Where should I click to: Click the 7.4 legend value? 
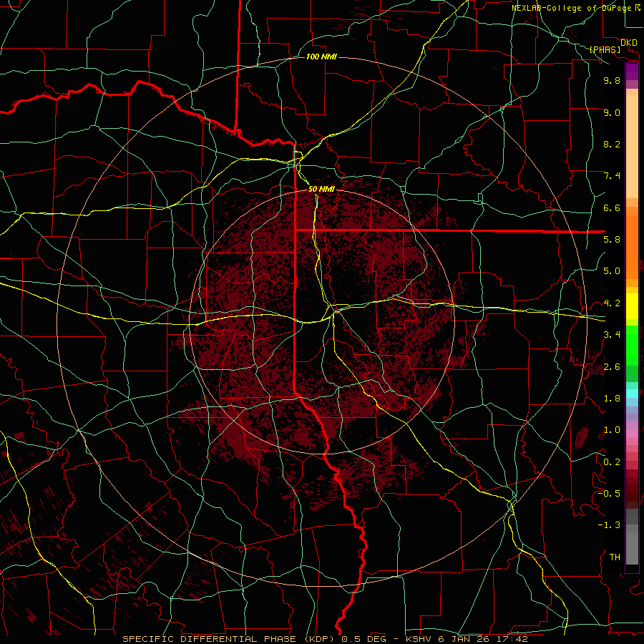(612, 176)
